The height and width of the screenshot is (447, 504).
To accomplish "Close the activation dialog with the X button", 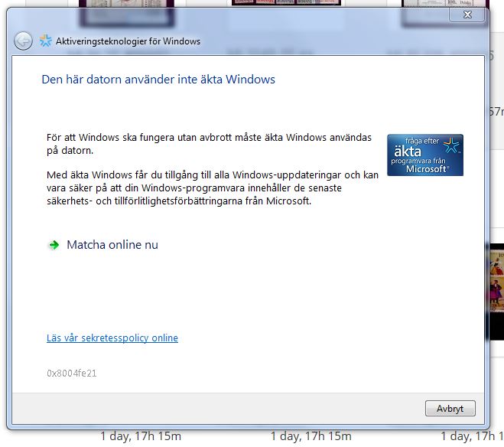I will (467, 15).
